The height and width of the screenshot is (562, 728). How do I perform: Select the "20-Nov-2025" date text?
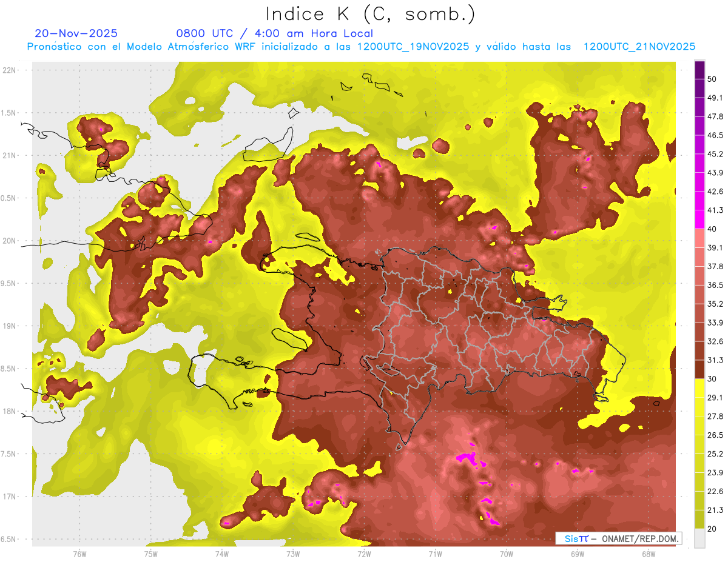pyautogui.click(x=76, y=33)
